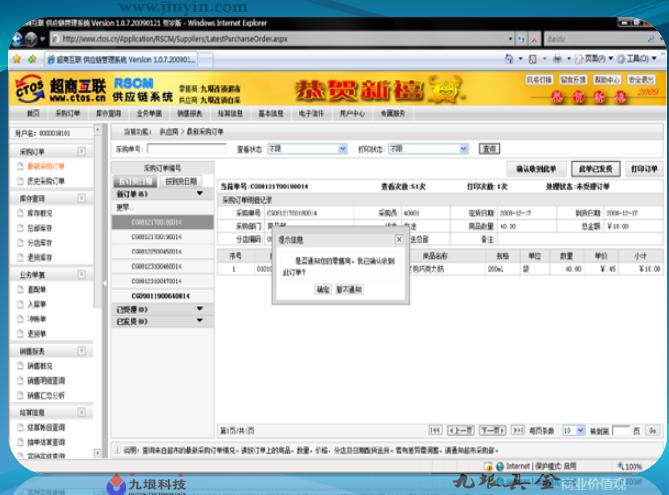
Task: Switch to the 按到货日期 tab
Action: [179, 182]
